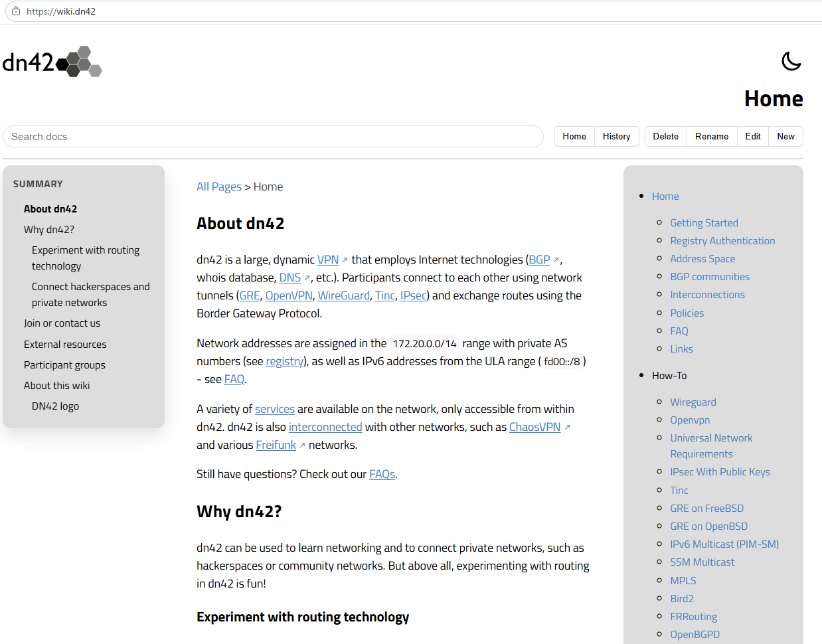Follow the WireGuard link in text
822x644 pixels.
click(x=344, y=295)
